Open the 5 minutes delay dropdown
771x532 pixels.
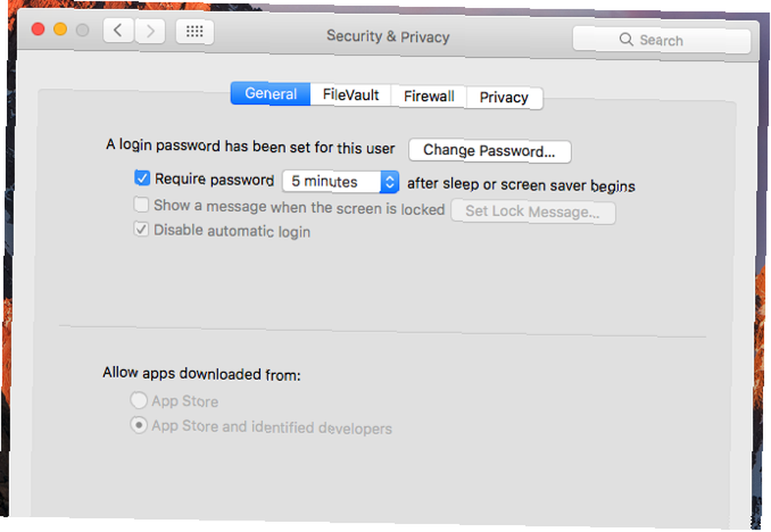tap(340, 181)
